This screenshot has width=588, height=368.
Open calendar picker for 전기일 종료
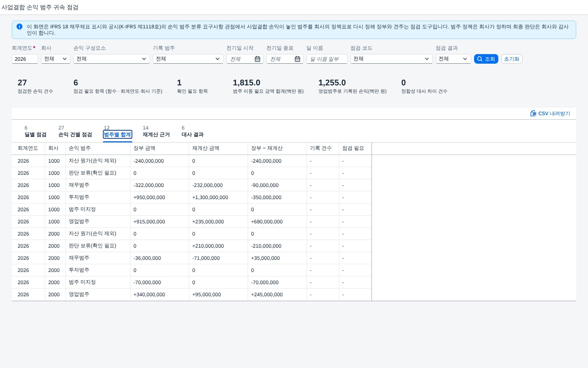click(298, 59)
